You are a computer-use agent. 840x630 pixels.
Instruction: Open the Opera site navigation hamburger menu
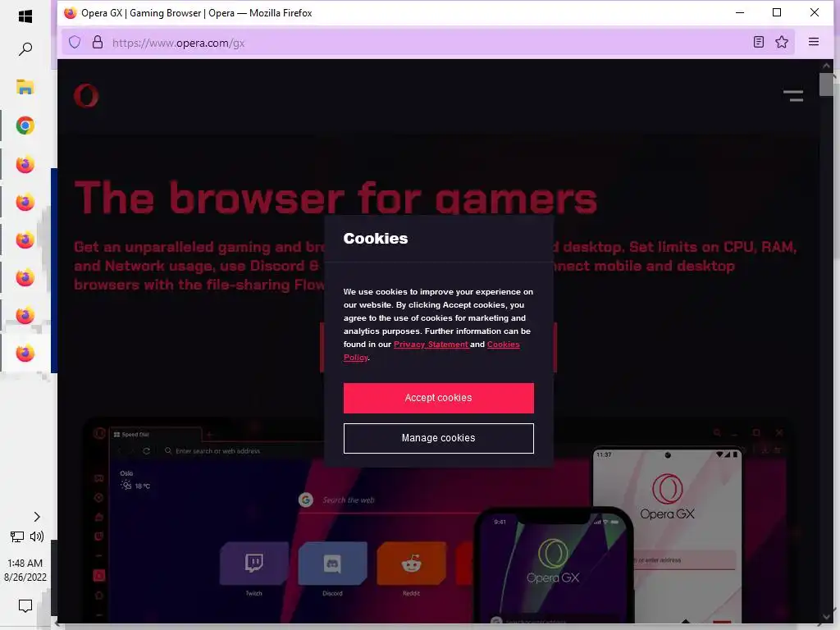[793, 96]
